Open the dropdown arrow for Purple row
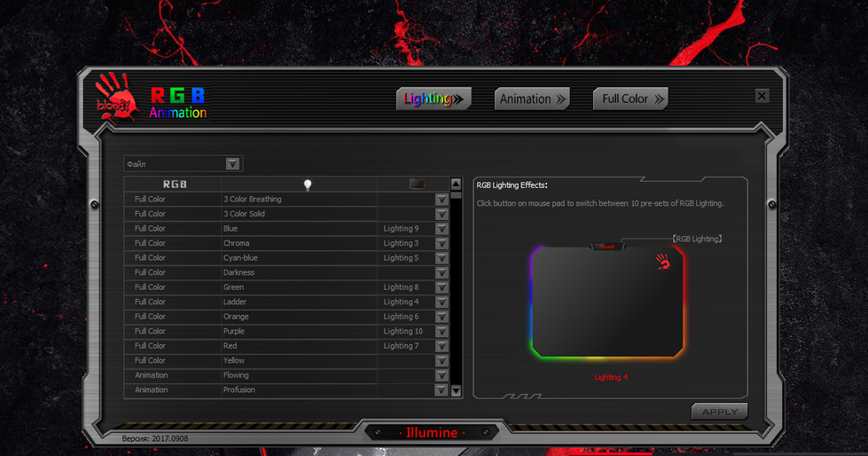Viewport: 868px width, 456px height. (442, 332)
